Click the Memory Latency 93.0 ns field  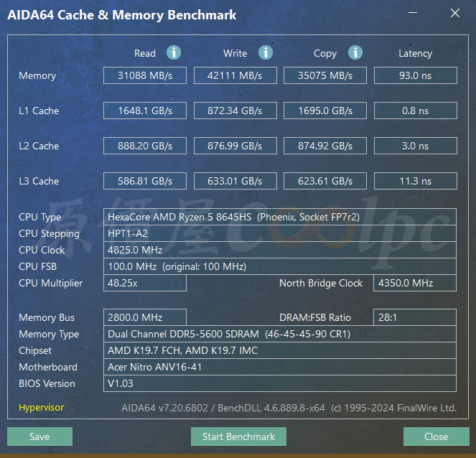pos(415,75)
